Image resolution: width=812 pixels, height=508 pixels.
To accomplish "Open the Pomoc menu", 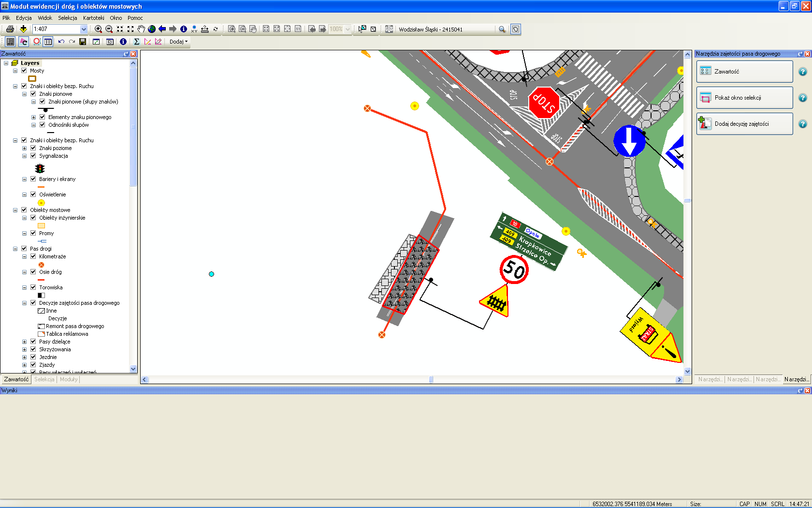I will (x=135, y=18).
